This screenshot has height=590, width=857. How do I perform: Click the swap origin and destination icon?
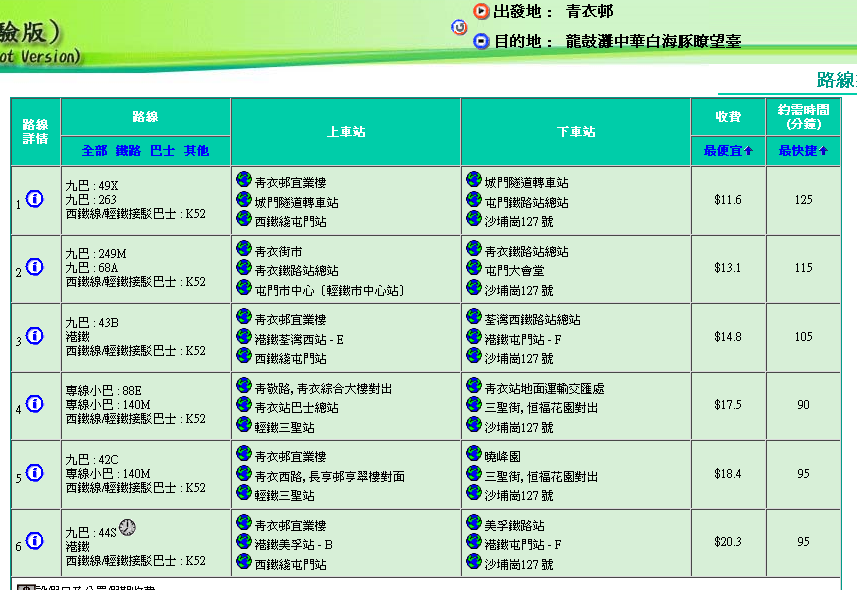coord(460,27)
